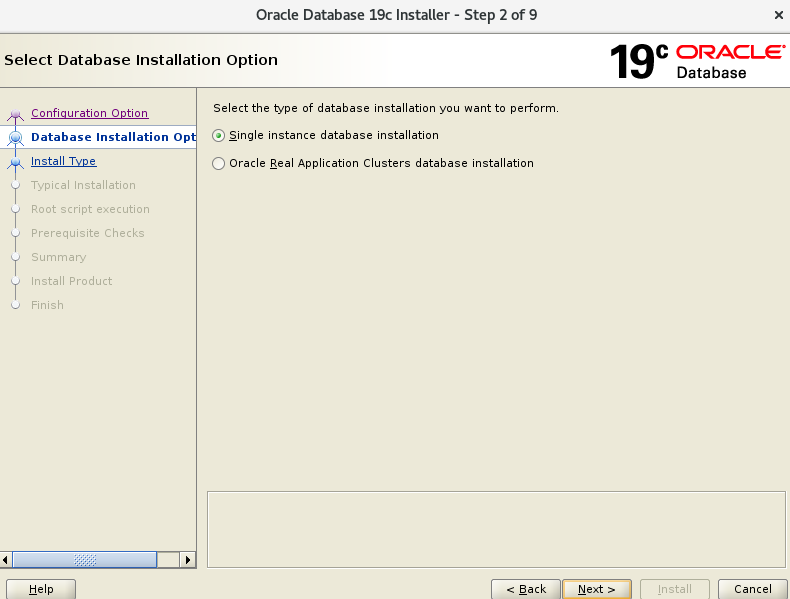Go to the Install Type step link
The height and width of the screenshot is (599, 790).
click(63, 161)
